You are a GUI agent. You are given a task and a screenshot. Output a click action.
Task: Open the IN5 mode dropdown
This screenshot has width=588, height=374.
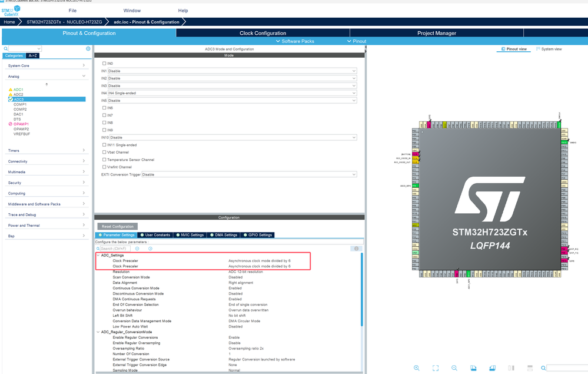(232, 101)
